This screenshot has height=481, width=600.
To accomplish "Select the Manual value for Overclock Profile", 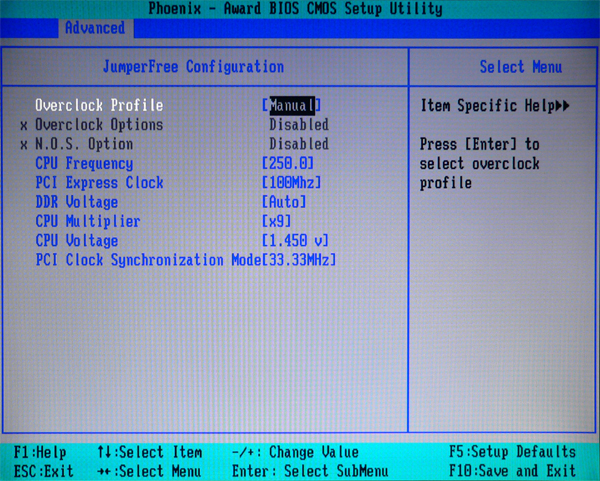I will (291, 105).
